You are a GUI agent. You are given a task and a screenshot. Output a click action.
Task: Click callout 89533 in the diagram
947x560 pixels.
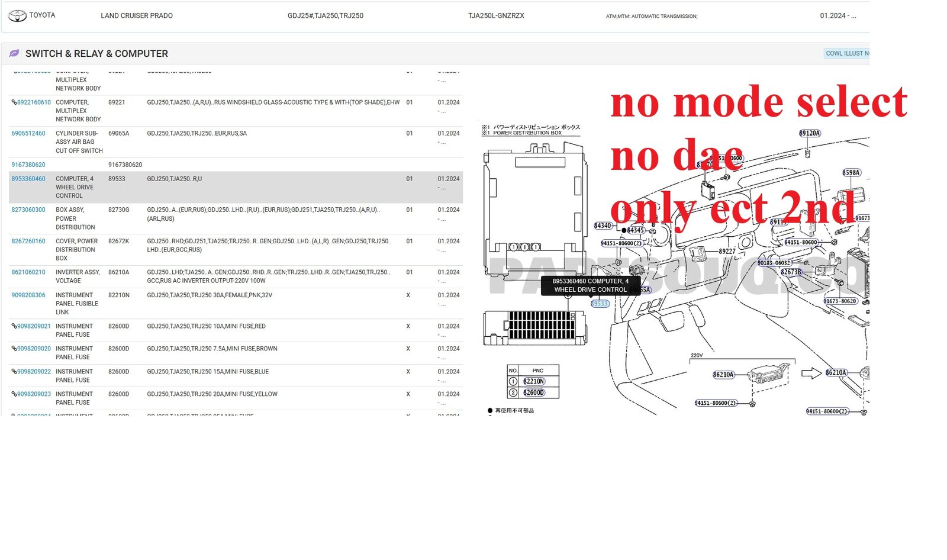click(600, 304)
